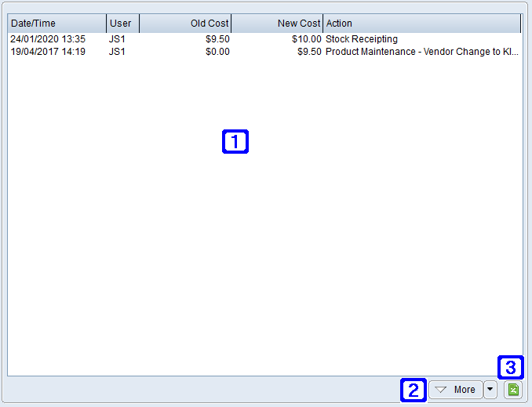
Task: Click JS1 user in the first row
Action: (x=118, y=39)
